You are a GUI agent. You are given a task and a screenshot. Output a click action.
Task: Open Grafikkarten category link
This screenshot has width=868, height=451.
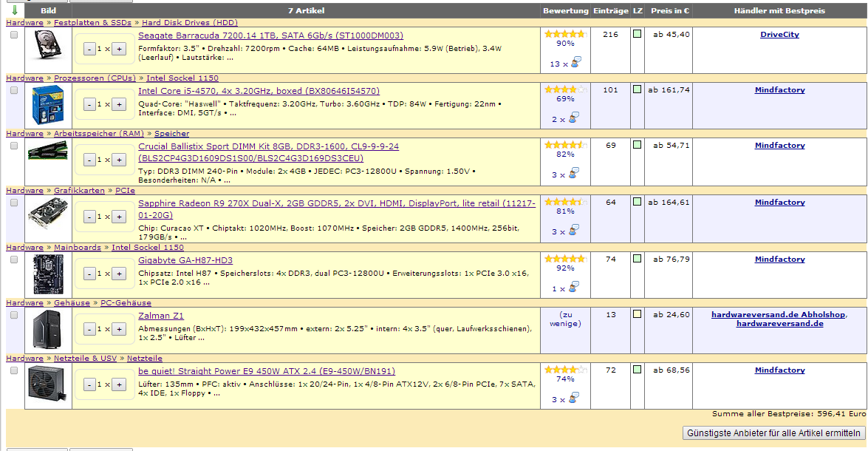79,191
